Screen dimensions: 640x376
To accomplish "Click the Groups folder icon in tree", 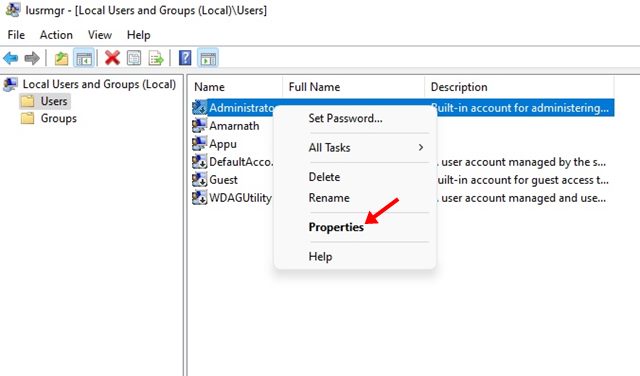I will 27,118.
